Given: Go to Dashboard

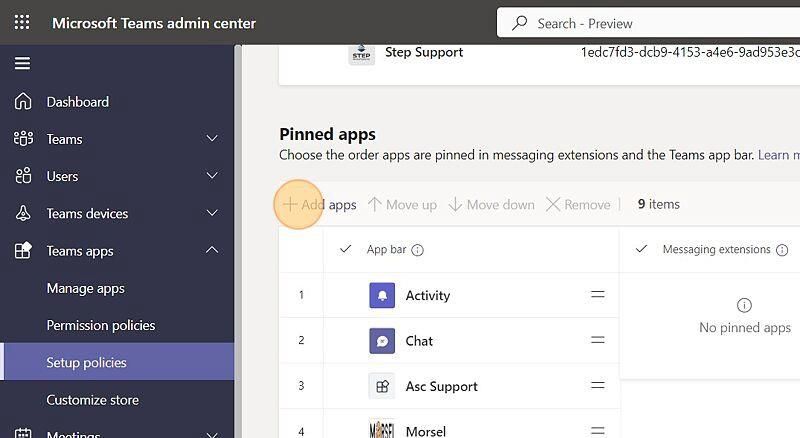Looking at the screenshot, I should pyautogui.click(x=78, y=102).
